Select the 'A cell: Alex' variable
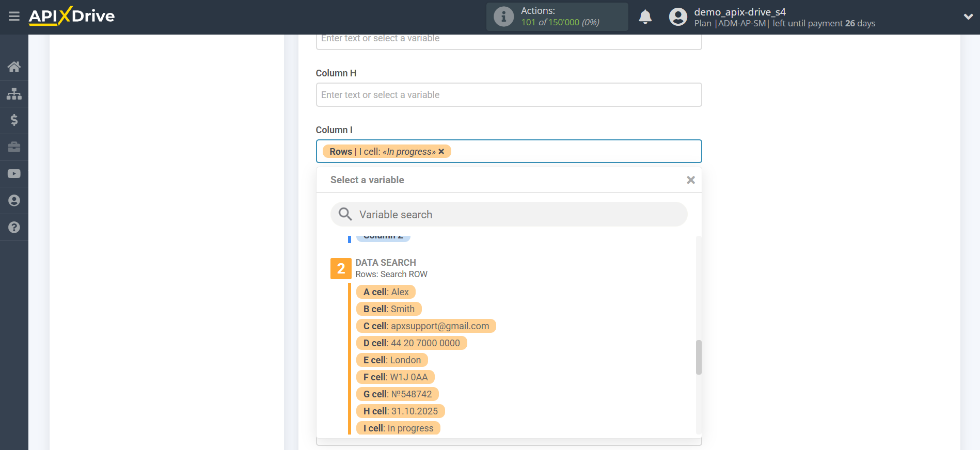This screenshot has height=450, width=980. (386, 292)
